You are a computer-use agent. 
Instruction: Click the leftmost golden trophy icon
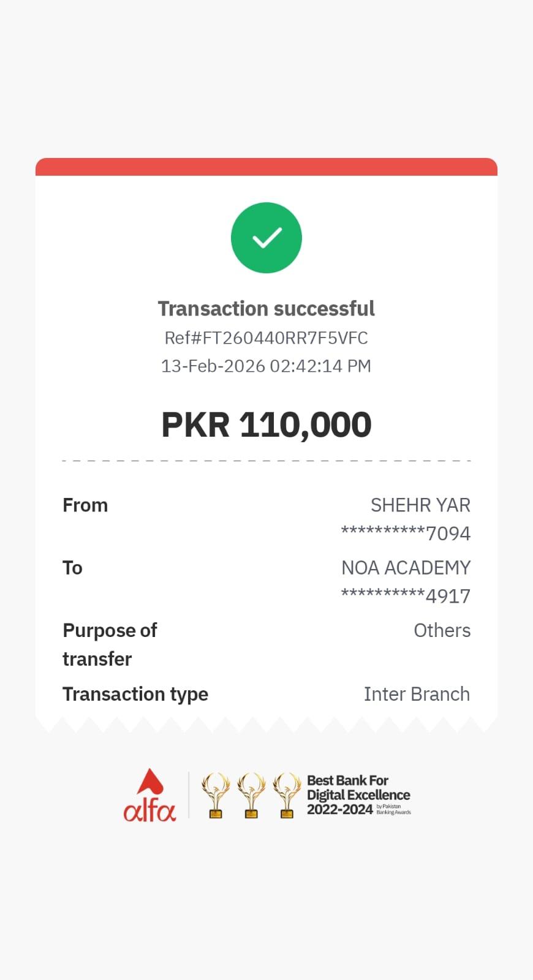(x=216, y=795)
